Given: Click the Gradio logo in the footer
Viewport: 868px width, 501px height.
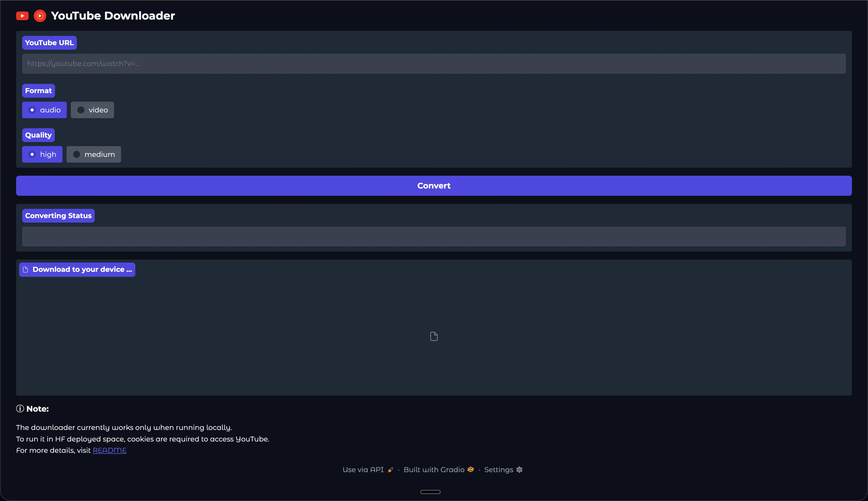Looking at the screenshot, I should pyautogui.click(x=470, y=469).
